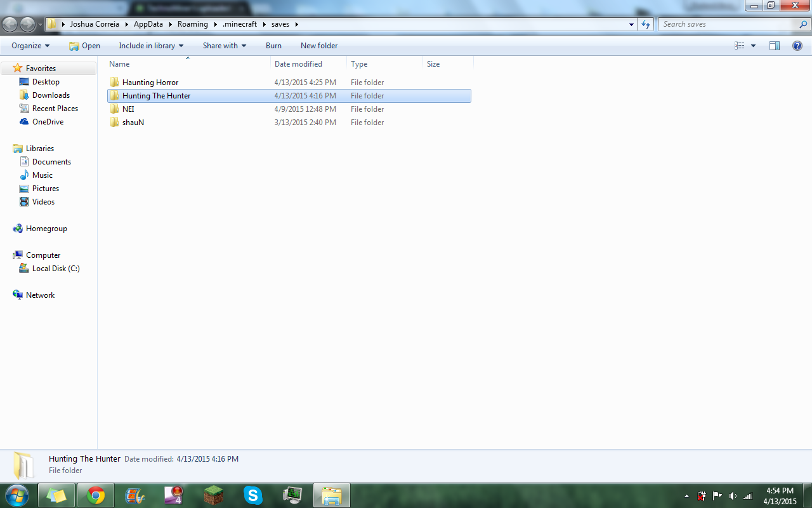Select Network in the sidebar

(x=40, y=295)
